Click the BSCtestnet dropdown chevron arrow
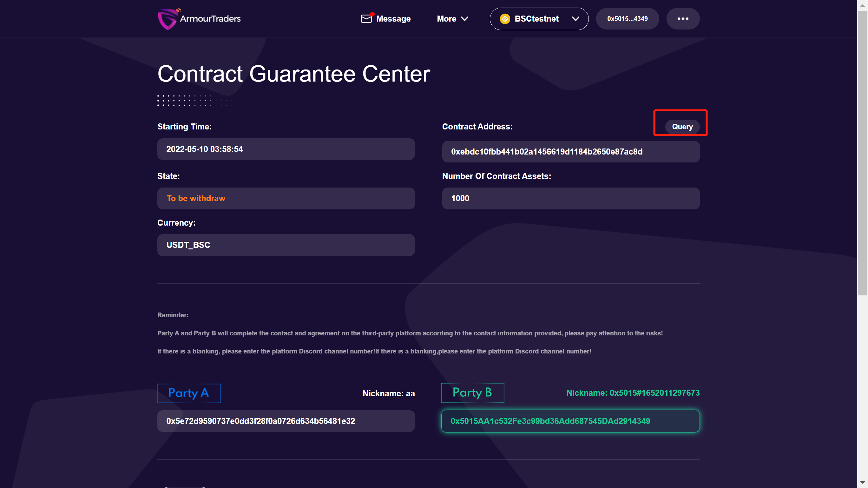This screenshot has width=868, height=488. tap(575, 19)
